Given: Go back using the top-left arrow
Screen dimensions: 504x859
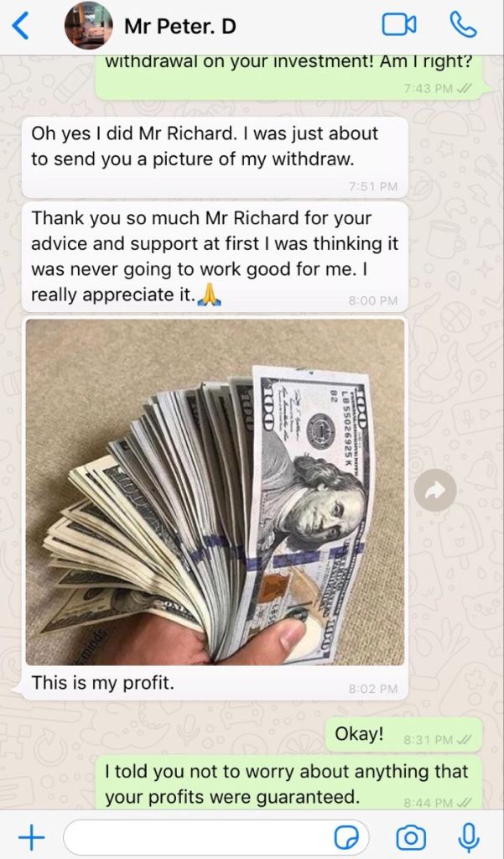Looking at the screenshot, I should coord(20,26).
